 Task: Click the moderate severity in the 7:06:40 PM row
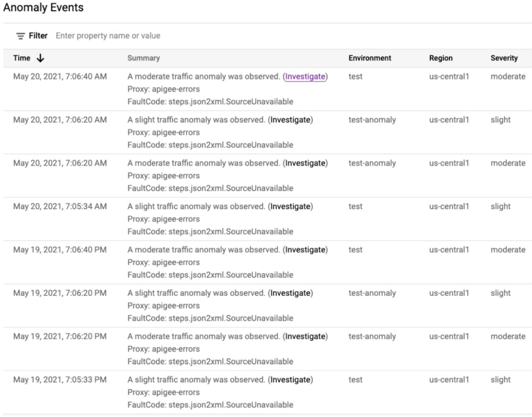point(508,250)
